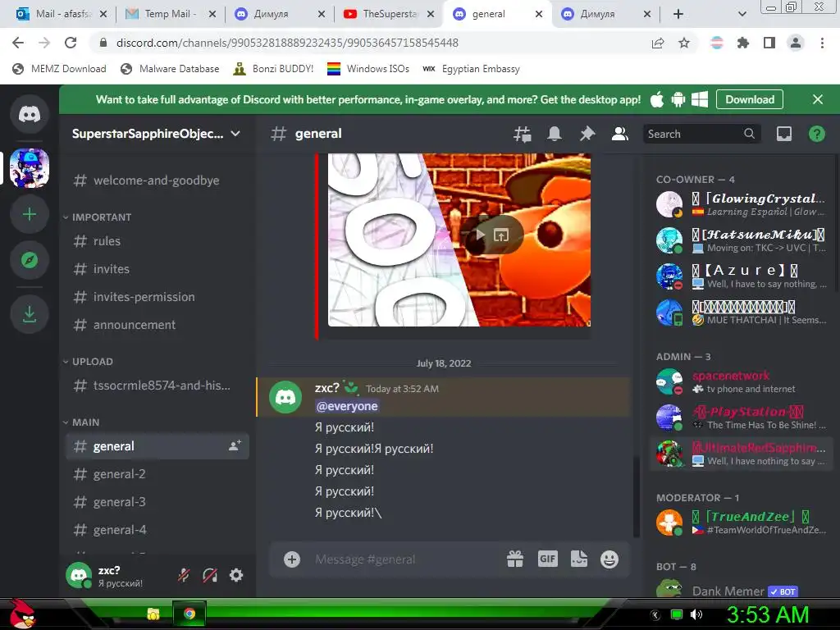
Task: Open spacenetwork member profile
Action: point(741,382)
